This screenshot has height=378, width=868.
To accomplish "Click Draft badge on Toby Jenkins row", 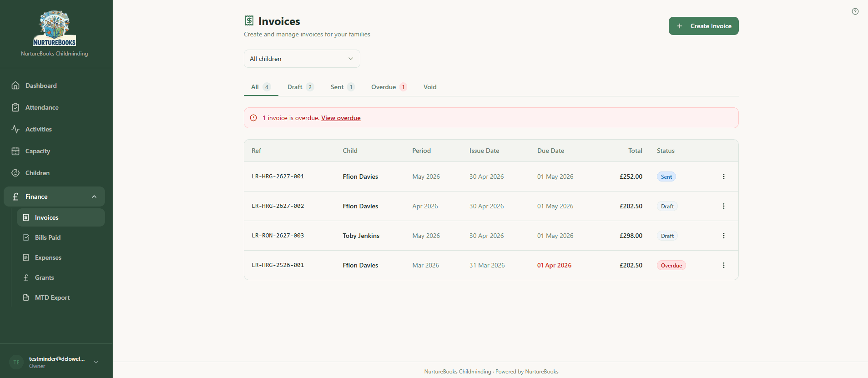I will (667, 236).
